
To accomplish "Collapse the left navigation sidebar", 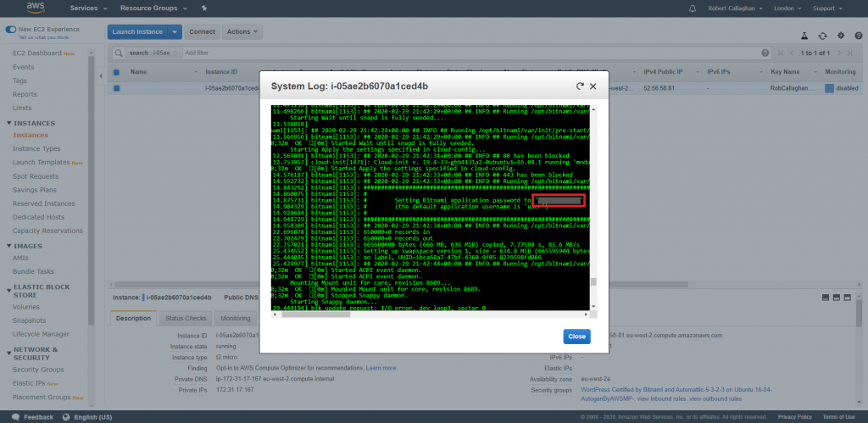I will point(101,75).
